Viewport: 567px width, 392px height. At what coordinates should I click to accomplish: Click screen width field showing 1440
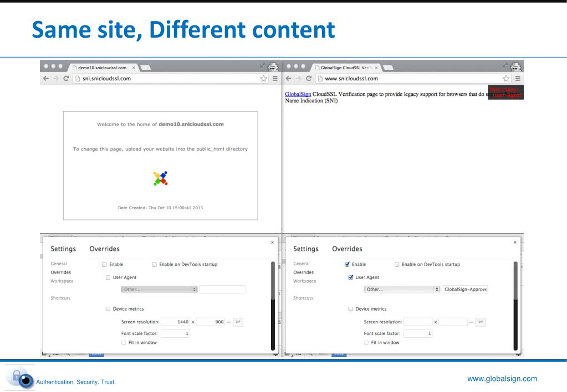[x=175, y=322]
